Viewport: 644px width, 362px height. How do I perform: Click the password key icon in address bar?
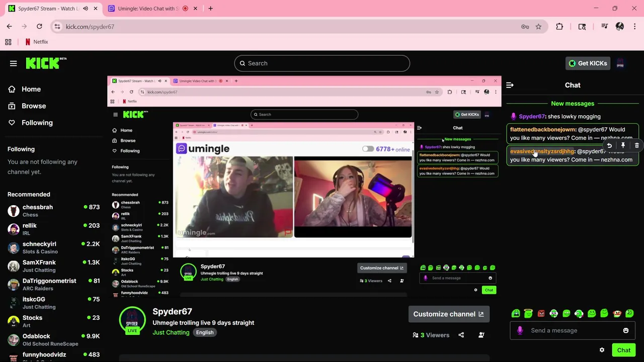click(x=525, y=27)
